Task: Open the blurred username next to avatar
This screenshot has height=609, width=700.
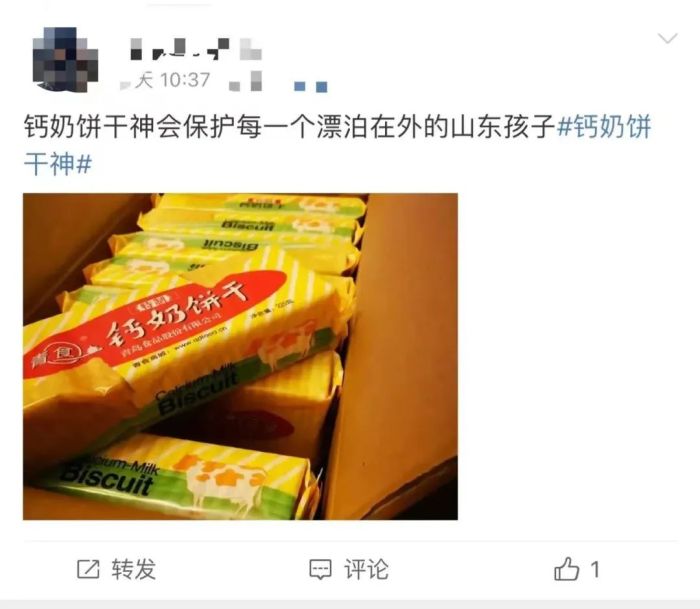Action: click(x=196, y=49)
